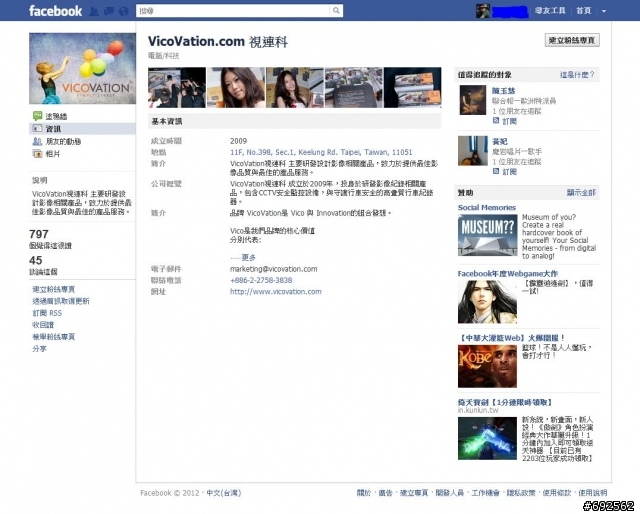This screenshot has width=640, height=514.
Task: Click footer 中文(台灣) language link
Action: [224, 493]
